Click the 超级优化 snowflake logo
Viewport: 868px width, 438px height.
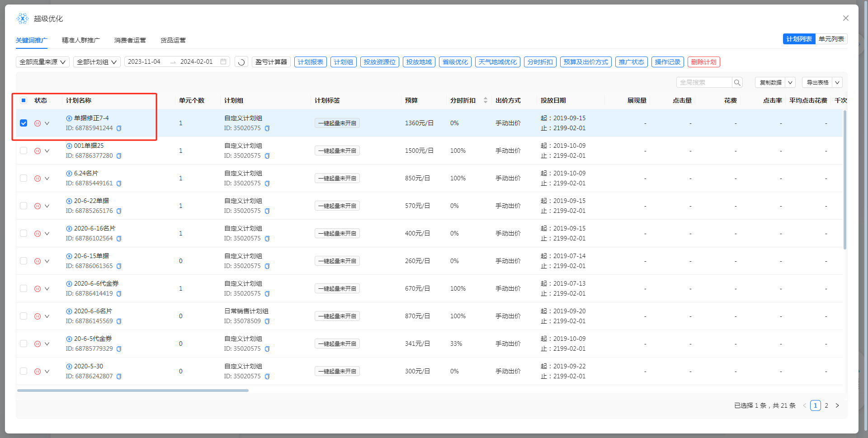pyautogui.click(x=23, y=19)
